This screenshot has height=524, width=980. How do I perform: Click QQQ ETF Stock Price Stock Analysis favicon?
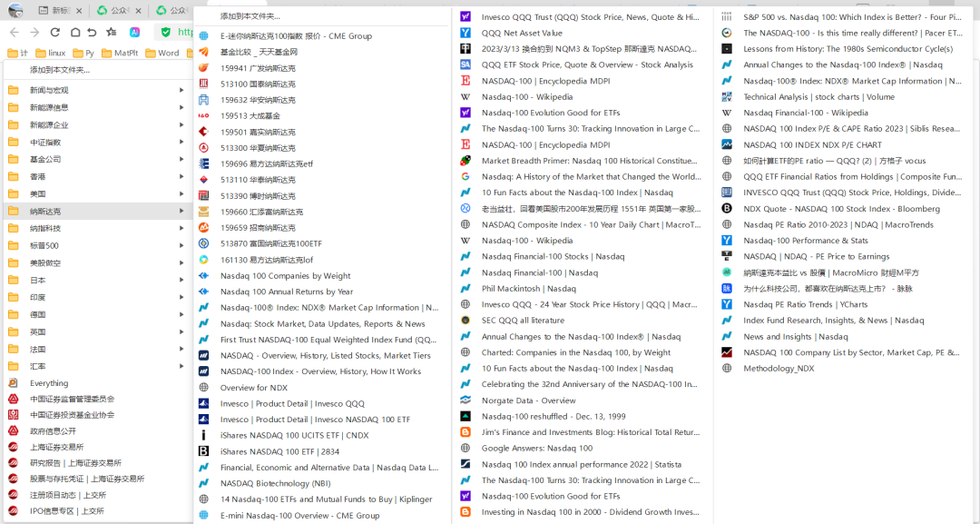(x=465, y=64)
